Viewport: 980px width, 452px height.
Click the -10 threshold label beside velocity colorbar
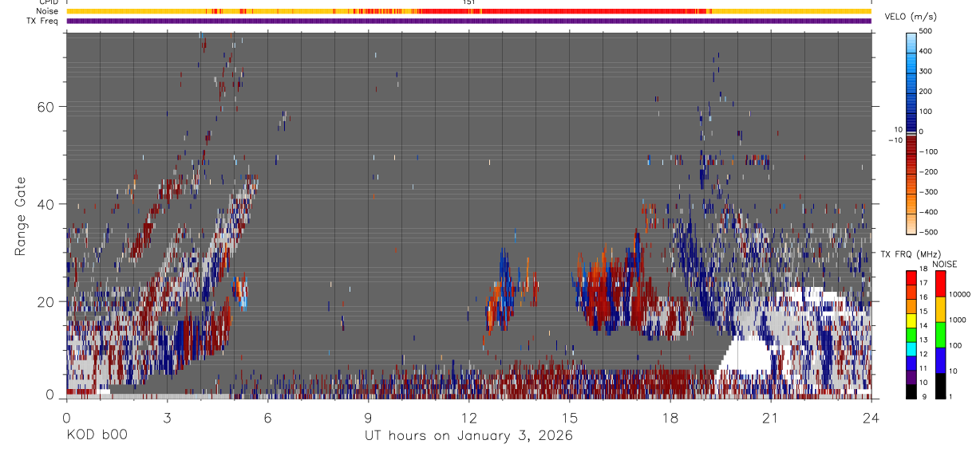[x=895, y=140]
